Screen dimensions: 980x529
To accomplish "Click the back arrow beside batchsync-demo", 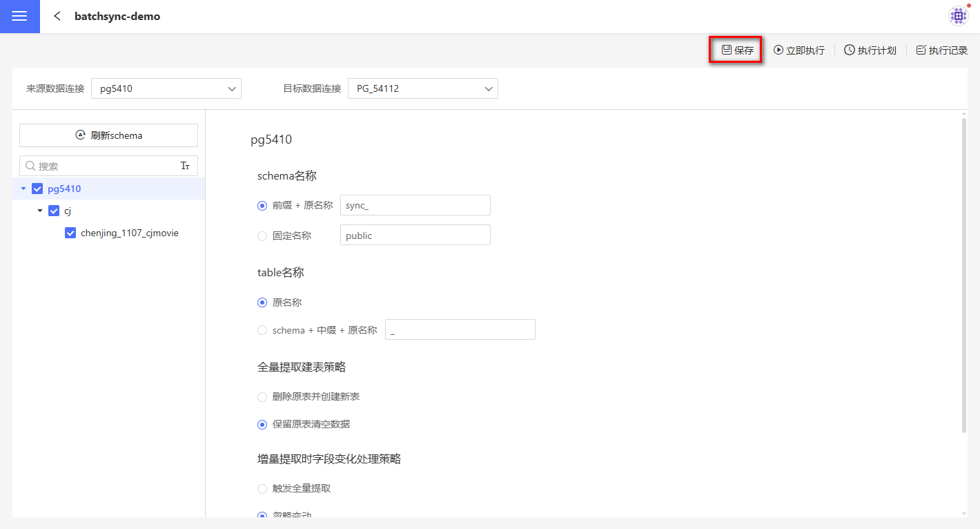I will (57, 16).
